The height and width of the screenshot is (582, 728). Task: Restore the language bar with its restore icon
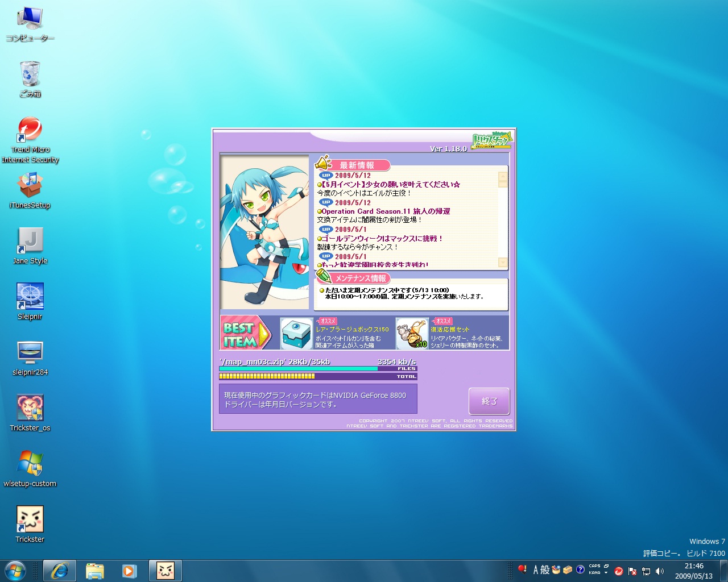pos(606,566)
